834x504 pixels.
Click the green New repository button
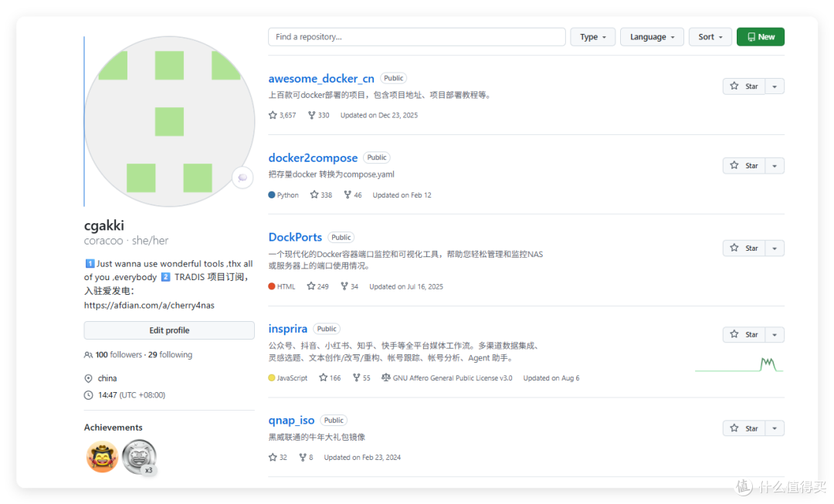point(760,37)
